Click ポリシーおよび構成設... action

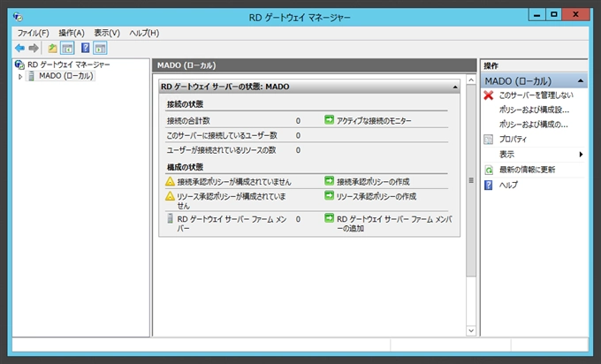click(x=534, y=110)
